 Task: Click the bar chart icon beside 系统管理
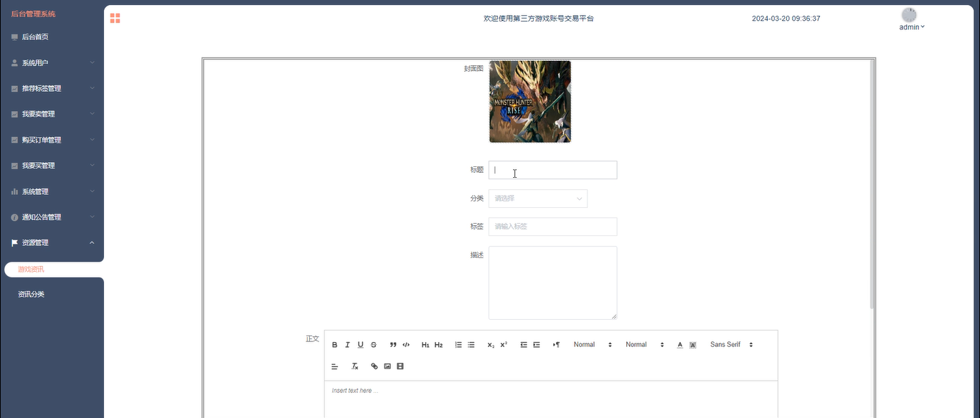tap(14, 191)
